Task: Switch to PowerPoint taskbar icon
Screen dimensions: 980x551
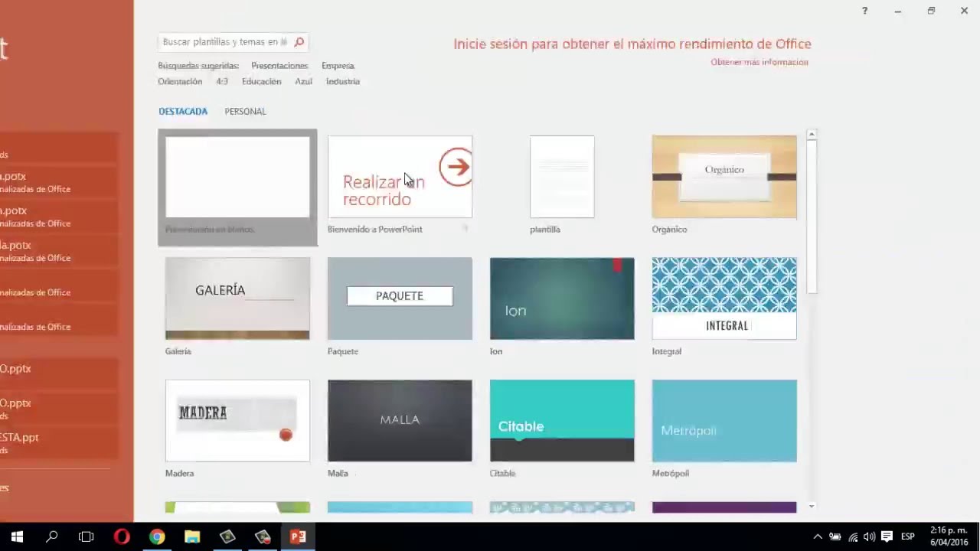Action: (x=298, y=536)
